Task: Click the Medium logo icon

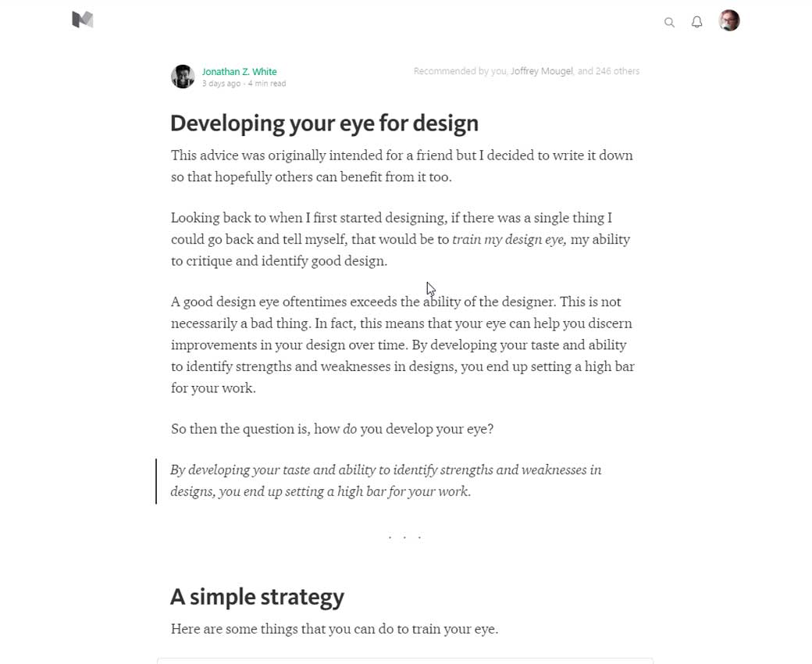Action: coord(83,20)
